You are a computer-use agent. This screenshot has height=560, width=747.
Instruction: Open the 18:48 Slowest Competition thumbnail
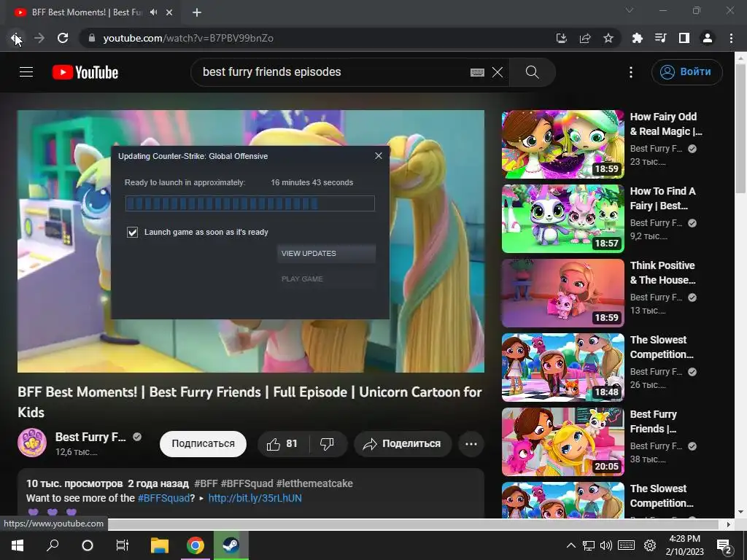click(562, 367)
